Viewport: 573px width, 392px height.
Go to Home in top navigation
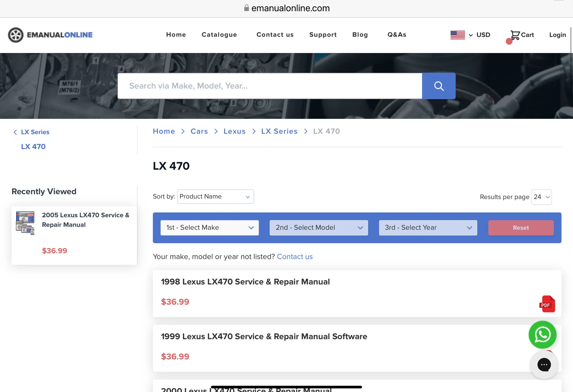coord(176,35)
